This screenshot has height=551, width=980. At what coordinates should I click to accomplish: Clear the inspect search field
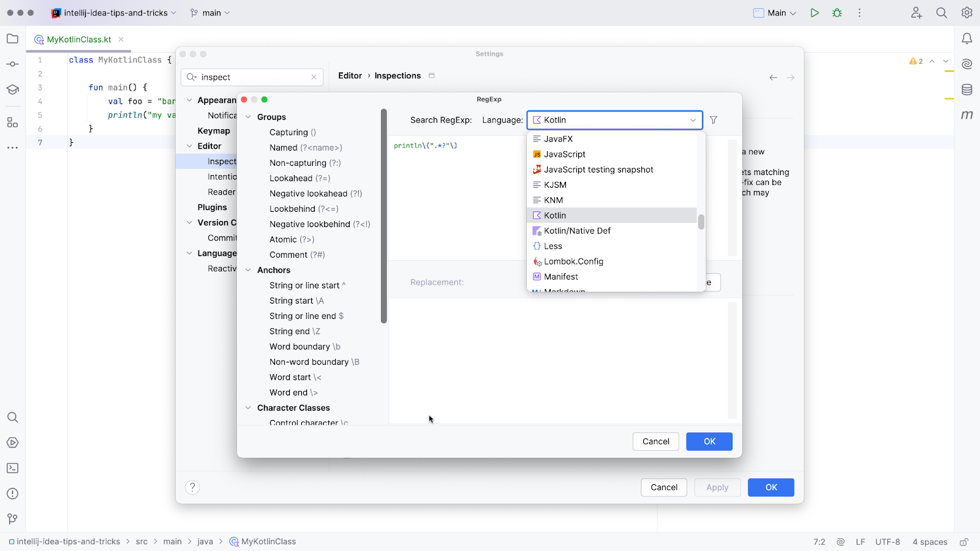pos(314,77)
